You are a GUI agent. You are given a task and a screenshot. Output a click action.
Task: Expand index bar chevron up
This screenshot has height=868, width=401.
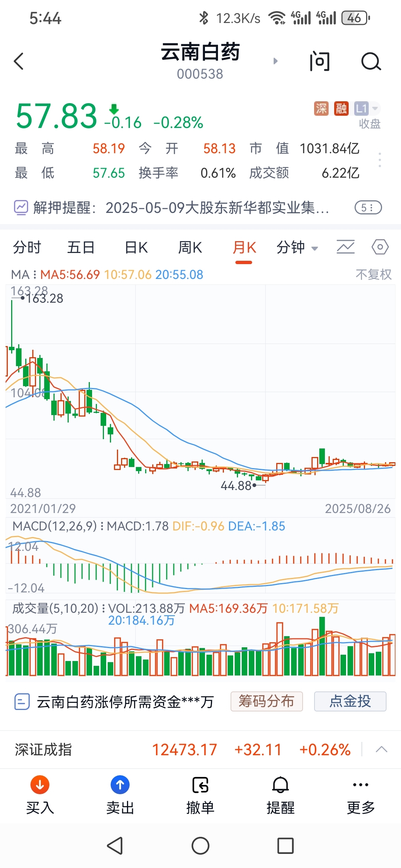381,750
